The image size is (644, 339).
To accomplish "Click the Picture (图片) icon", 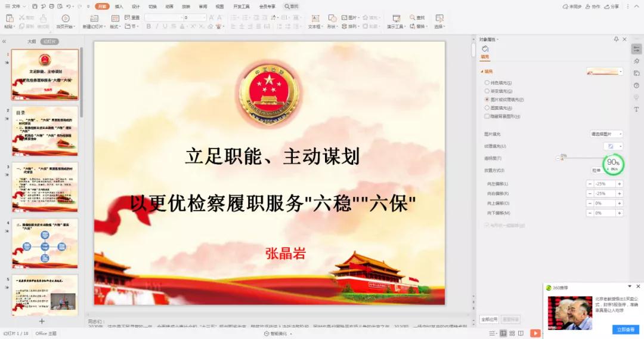I will click(x=344, y=18).
